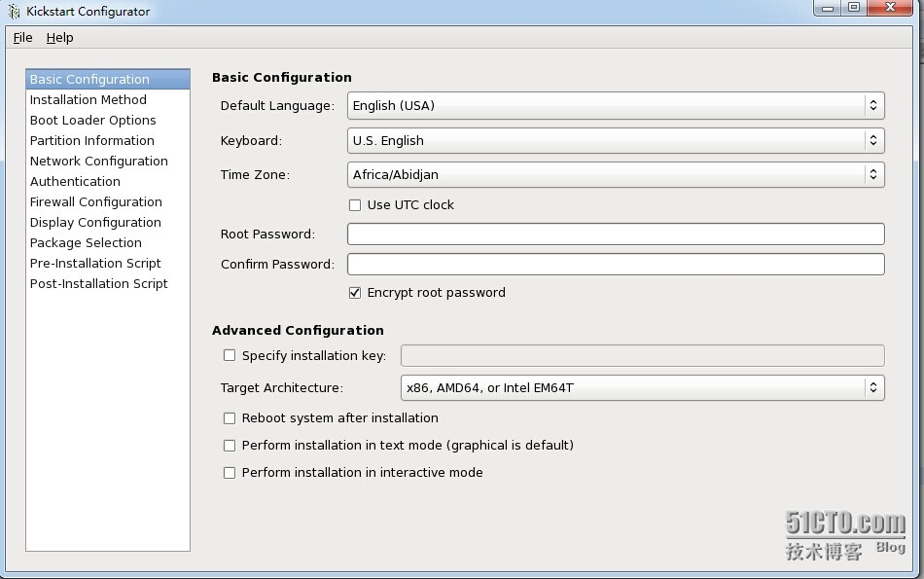This screenshot has width=924, height=579.
Task: Open Boot Loader Options section
Action: click(108, 121)
